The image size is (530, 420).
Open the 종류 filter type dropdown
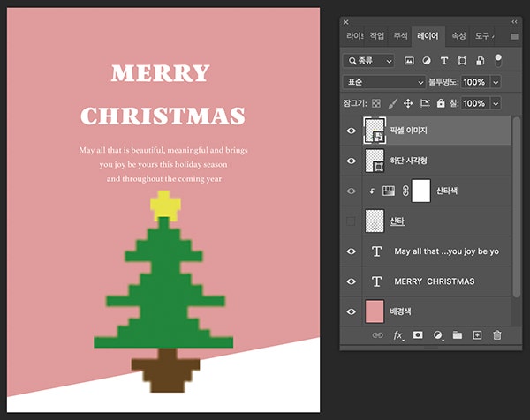[x=370, y=61]
